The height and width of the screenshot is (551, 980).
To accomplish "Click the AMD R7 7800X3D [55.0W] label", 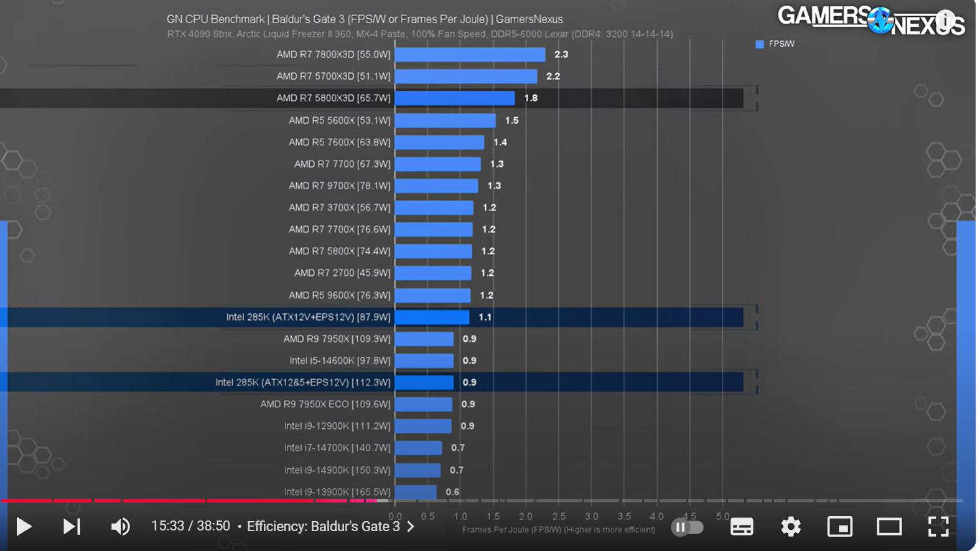I will tap(334, 55).
